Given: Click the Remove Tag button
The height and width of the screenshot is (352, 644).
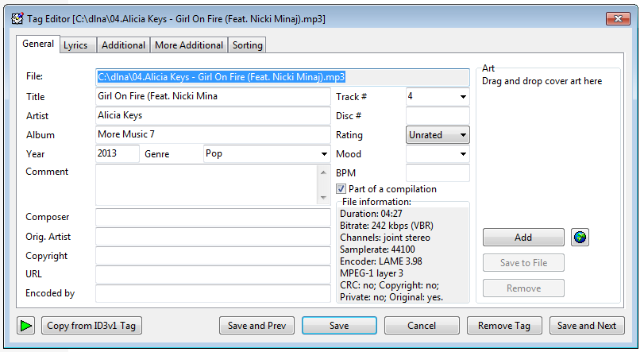Looking at the screenshot, I should 504,326.
